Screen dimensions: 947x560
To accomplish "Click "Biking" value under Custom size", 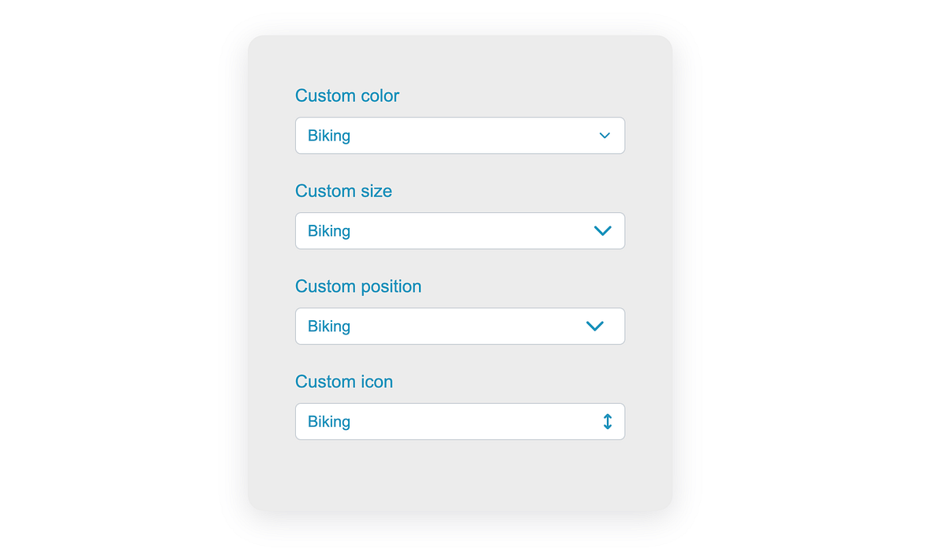I will tap(329, 231).
